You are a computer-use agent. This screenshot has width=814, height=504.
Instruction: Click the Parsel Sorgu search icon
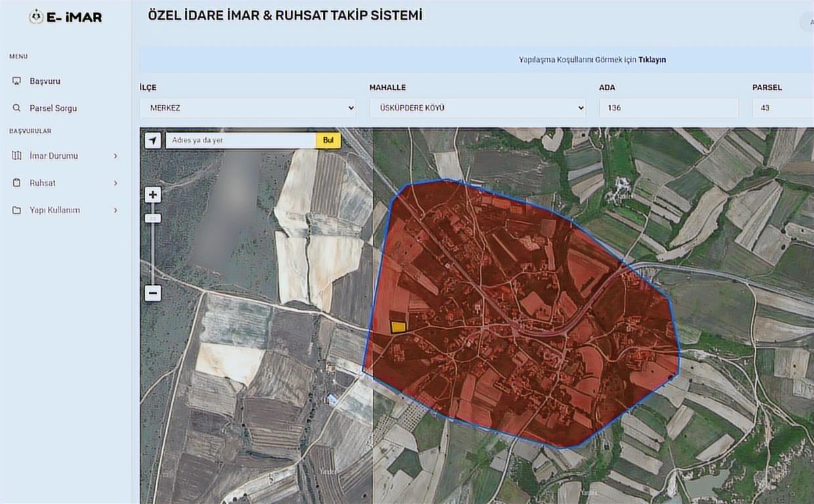coord(17,108)
